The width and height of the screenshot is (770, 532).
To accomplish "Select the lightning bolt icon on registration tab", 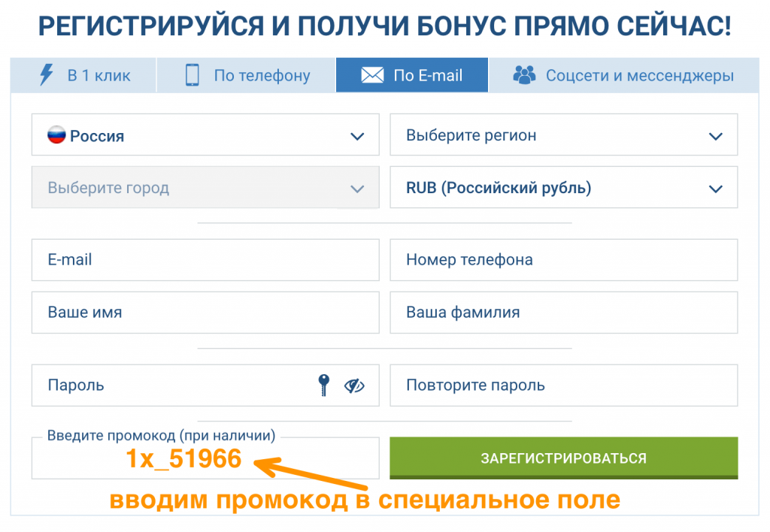I will [x=46, y=75].
